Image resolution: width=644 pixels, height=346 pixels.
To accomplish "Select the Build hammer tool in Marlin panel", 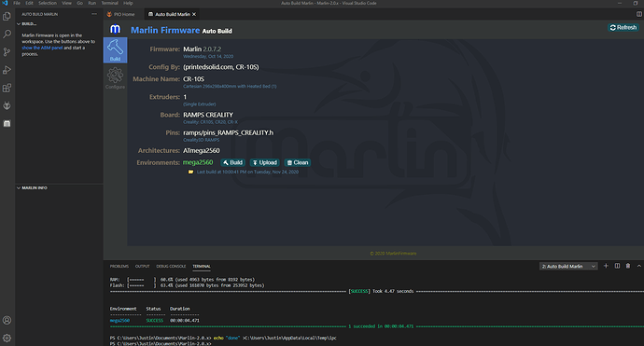I will (x=115, y=50).
